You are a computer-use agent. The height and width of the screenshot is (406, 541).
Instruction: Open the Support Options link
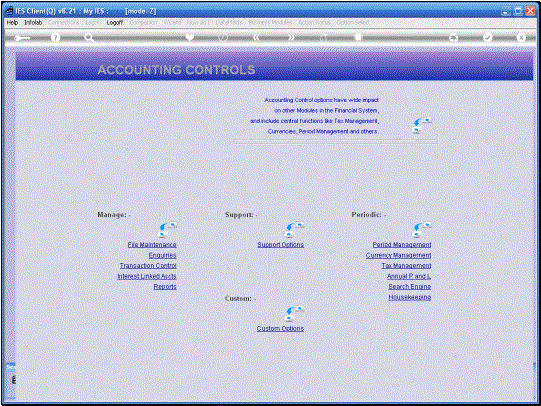tap(281, 245)
